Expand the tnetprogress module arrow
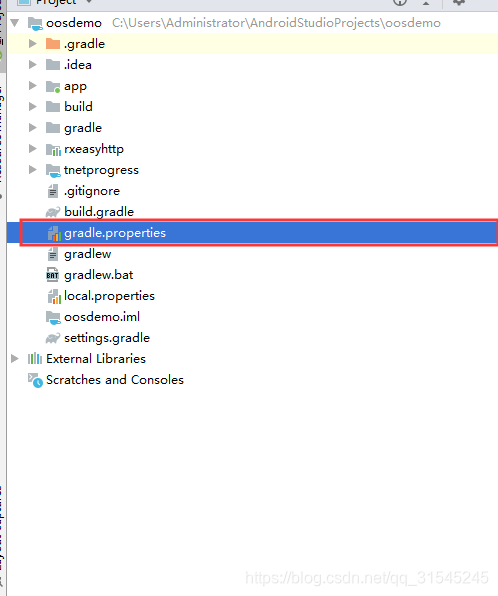This screenshot has height=596, width=498. pyautogui.click(x=33, y=170)
